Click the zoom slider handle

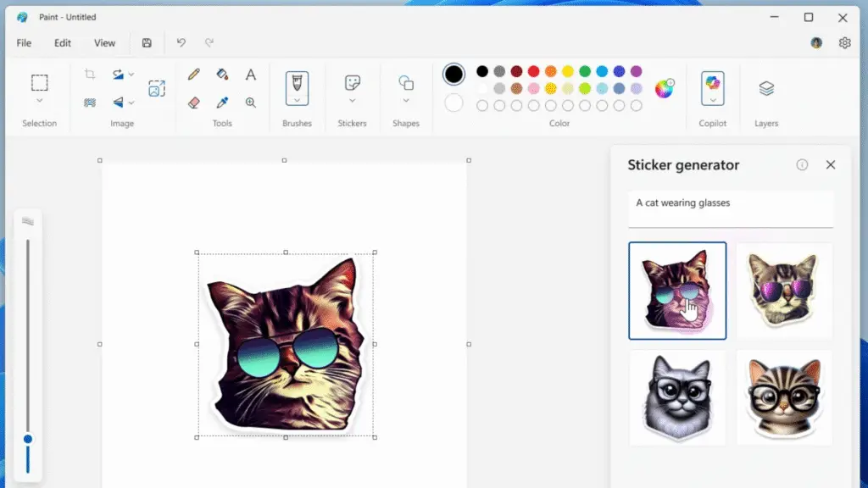pyautogui.click(x=28, y=440)
